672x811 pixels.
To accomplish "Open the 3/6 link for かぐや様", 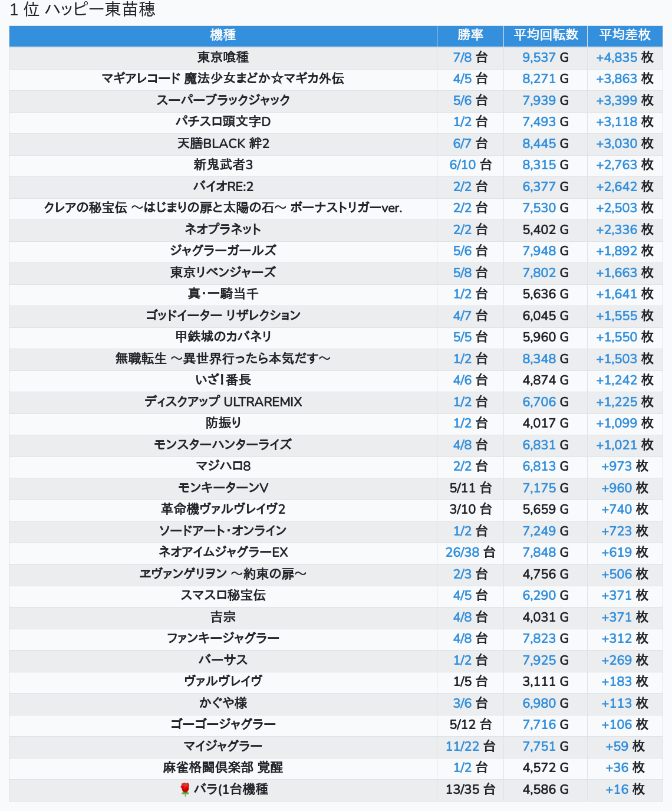I will pos(462,703).
